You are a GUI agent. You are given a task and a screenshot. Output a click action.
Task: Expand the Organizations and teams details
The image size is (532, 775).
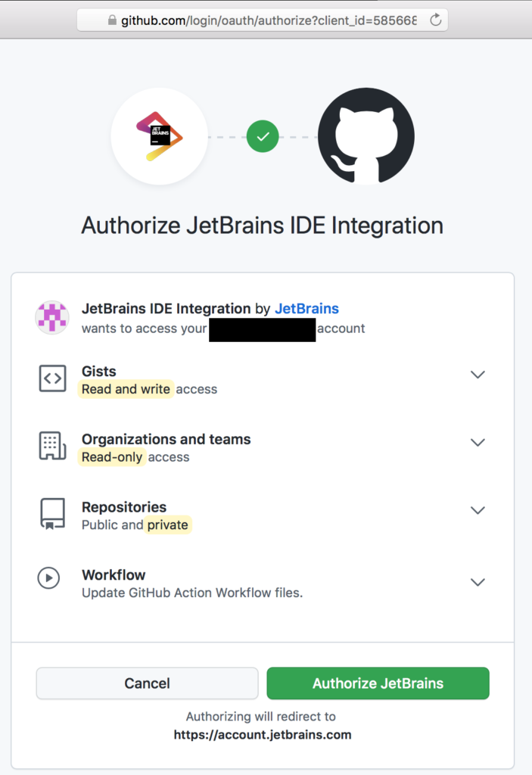[478, 443]
